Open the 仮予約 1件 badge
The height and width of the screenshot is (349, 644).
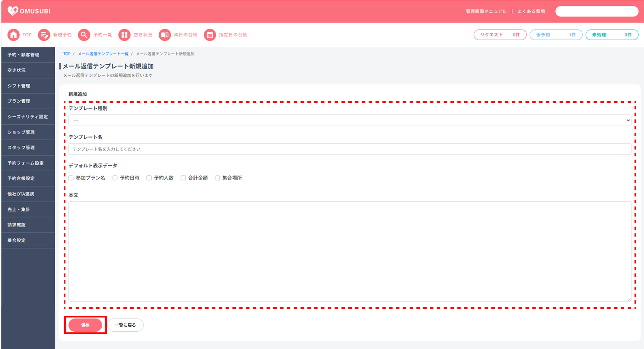(x=556, y=35)
